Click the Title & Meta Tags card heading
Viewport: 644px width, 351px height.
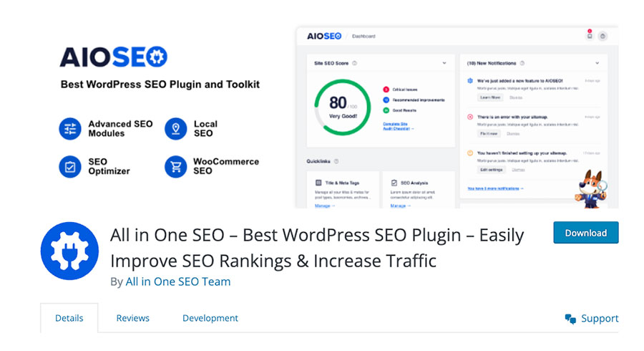click(342, 183)
